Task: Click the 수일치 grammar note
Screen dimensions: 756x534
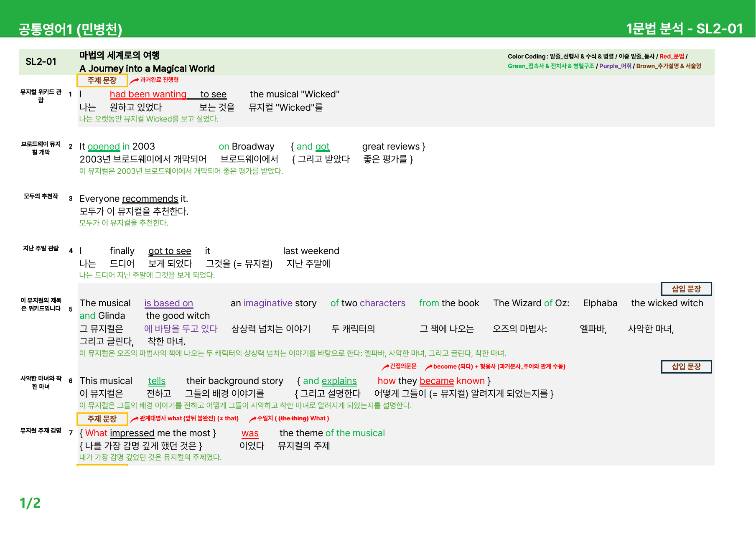Action: [x=293, y=418]
